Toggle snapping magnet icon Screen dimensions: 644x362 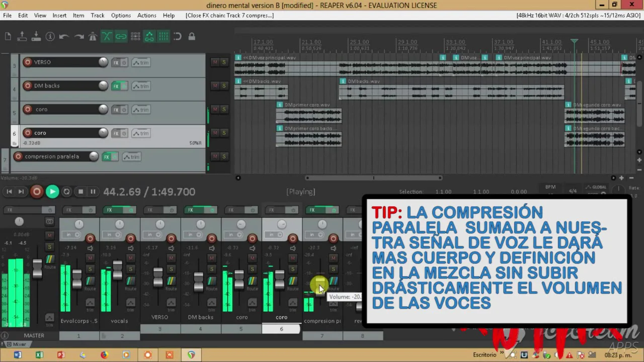[178, 36]
